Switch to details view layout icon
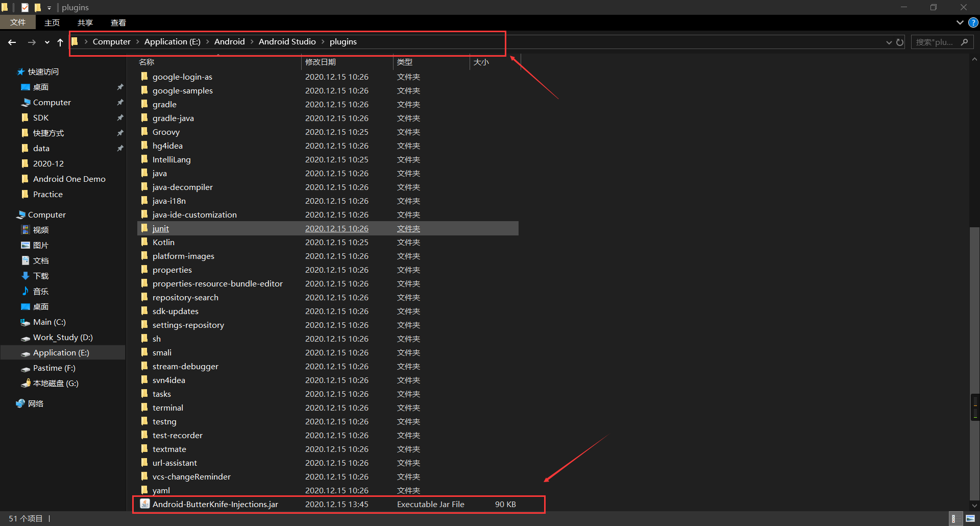 click(953, 518)
